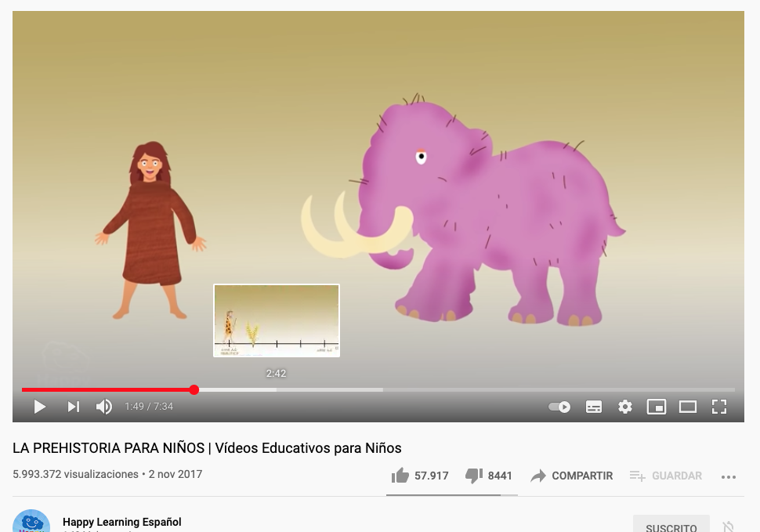Toggle the notification bell for the channel

tap(728, 527)
